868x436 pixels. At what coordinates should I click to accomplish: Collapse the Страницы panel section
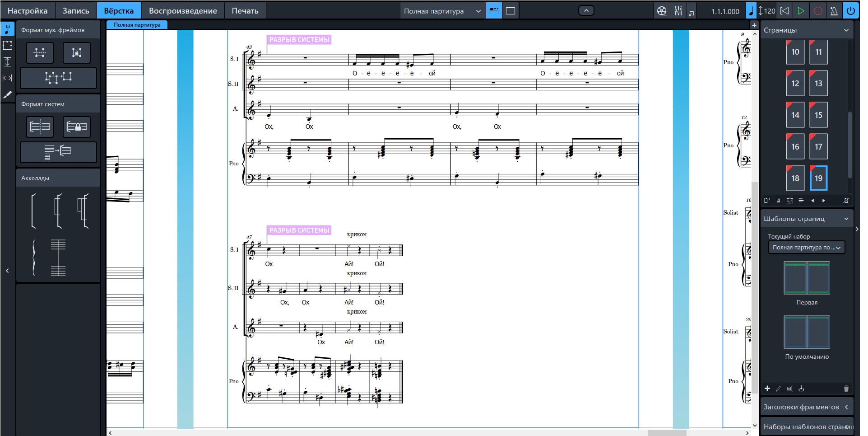[846, 30]
